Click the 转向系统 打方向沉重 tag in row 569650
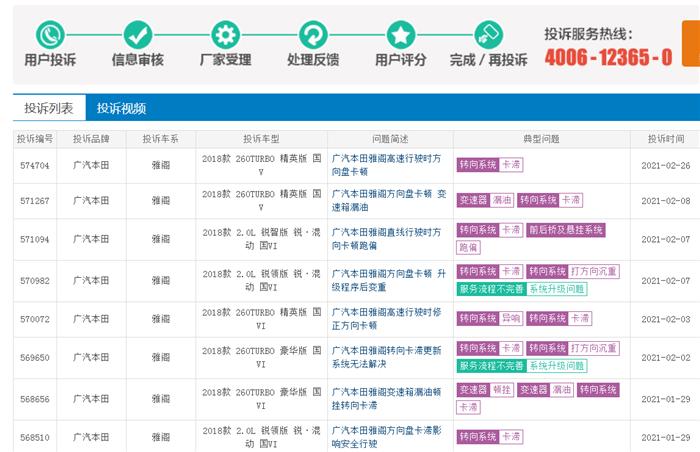This screenshot has width=700, height=452. [573, 348]
